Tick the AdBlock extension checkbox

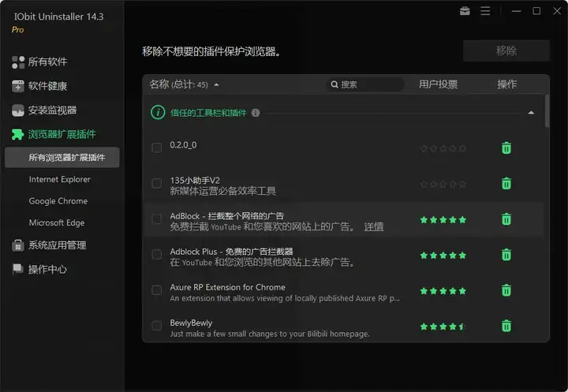pos(156,218)
